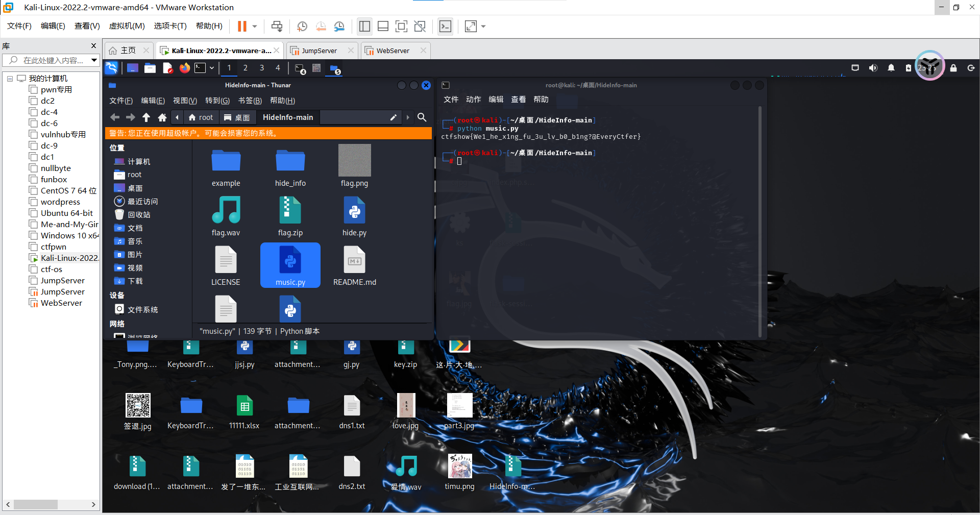Edit Thunar path with pencil icon
Image resolution: width=980 pixels, height=515 pixels.
pyautogui.click(x=394, y=117)
